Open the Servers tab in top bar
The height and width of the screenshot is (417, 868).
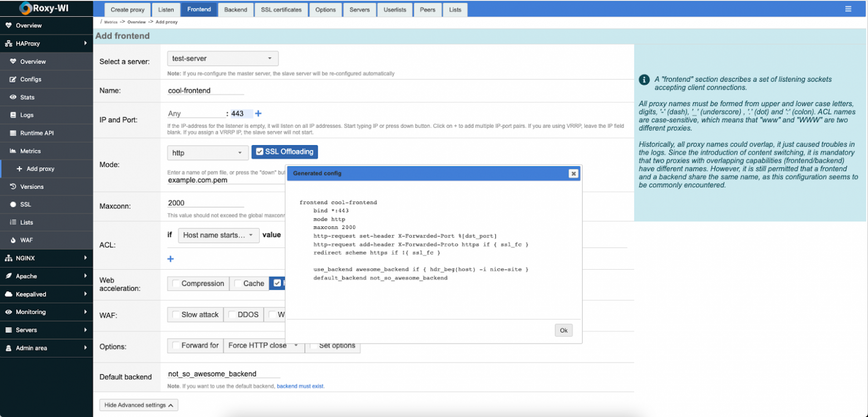[360, 9]
